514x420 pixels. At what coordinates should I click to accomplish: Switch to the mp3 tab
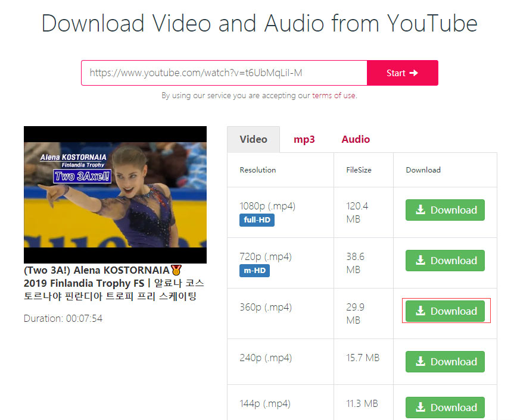[x=304, y=139]
